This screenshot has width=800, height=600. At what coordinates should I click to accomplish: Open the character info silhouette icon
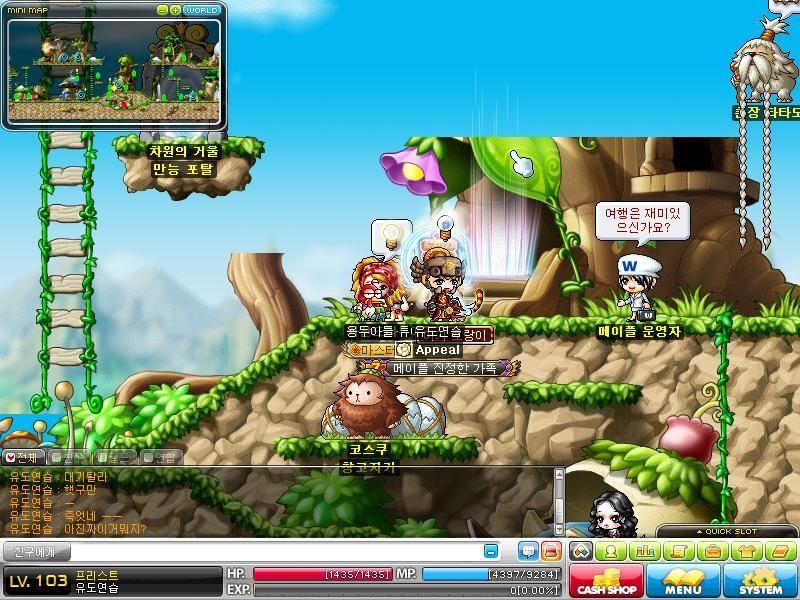click(x=611, y=552)
